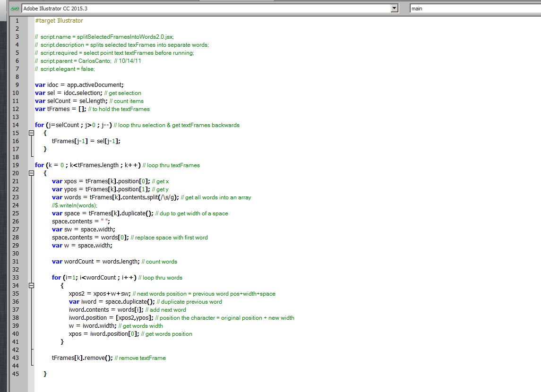The image size is (541, 392).
Task: Click line number 1 in the gutter
Action: click(17, 21)
